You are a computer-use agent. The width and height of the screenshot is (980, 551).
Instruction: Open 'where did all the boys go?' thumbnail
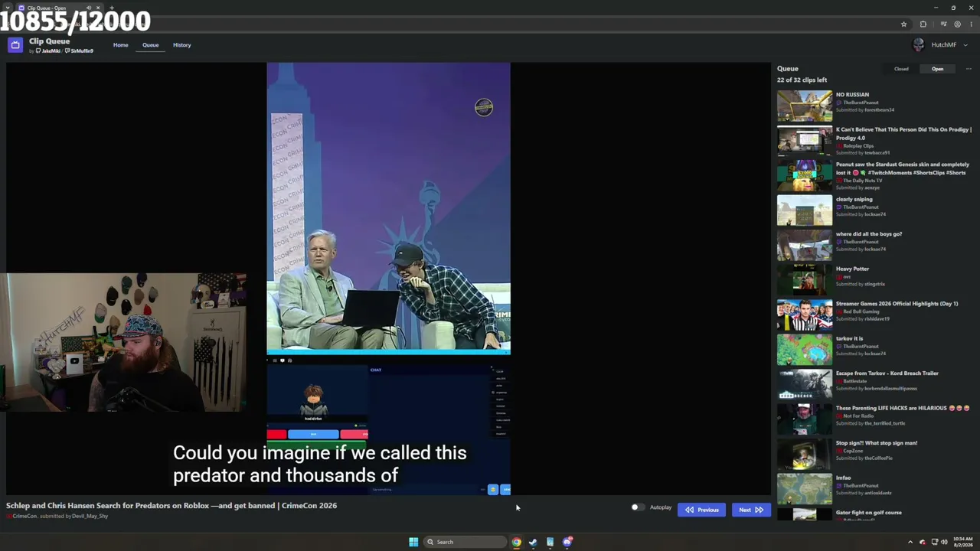click(x=805, y=246)
